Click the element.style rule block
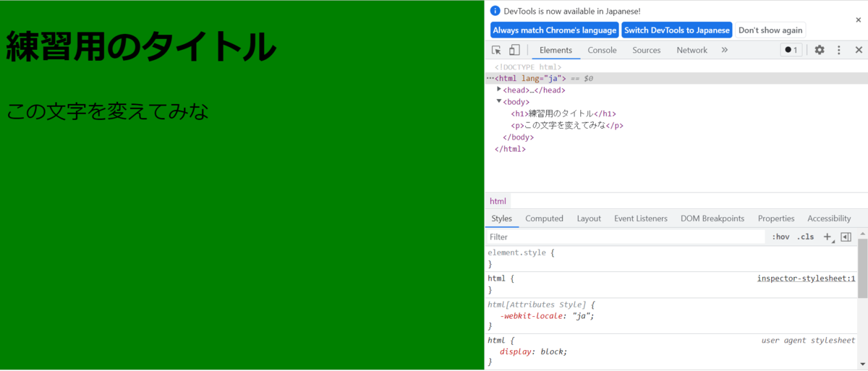The height and width of the screenshot is (371, 868). 671,259
